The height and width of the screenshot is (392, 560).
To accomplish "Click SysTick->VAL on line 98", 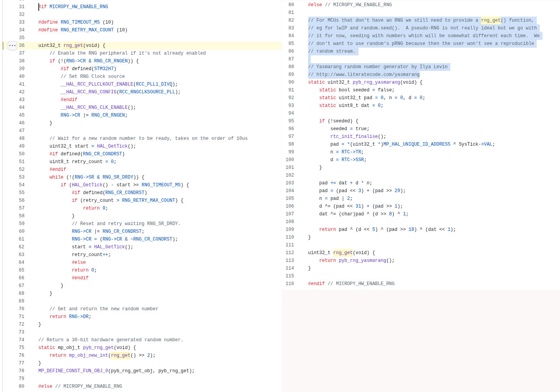I will pos(476,144).
